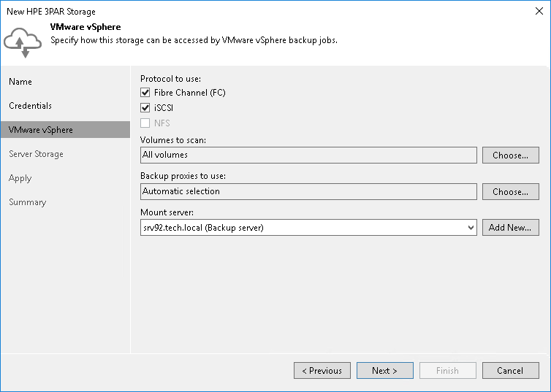Screen dimensions: 551x392
Task: Choose volumes to scan button
Action: click(511, 155)
